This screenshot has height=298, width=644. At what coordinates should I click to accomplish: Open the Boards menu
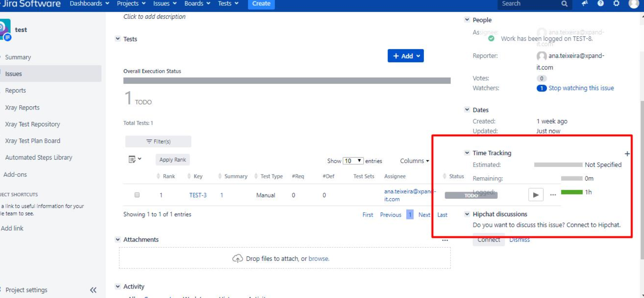coord(197,4)
